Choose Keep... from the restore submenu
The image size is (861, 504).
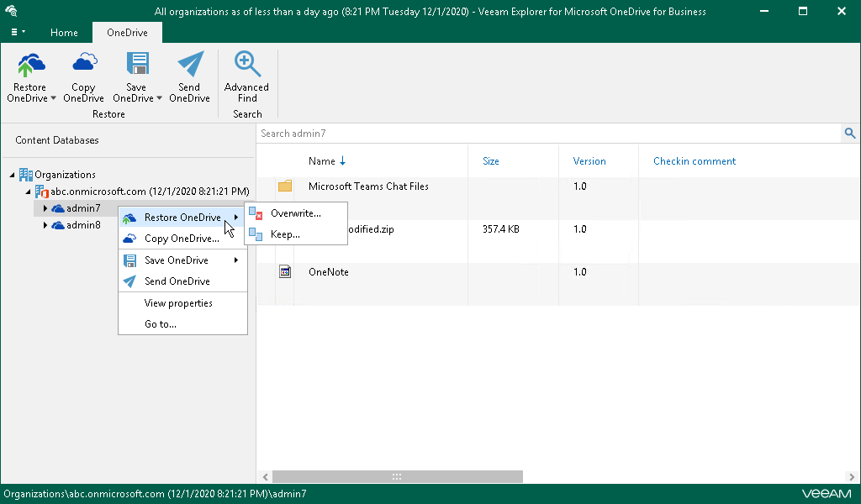296,234
